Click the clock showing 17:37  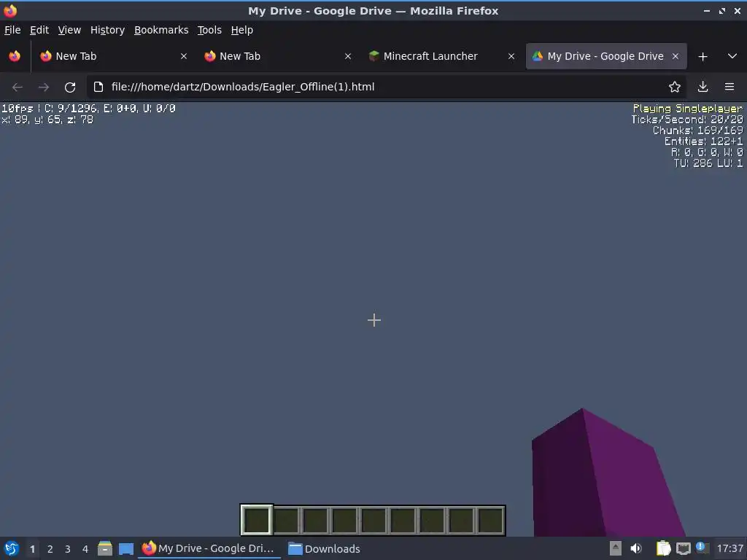[x=729, y=548]
